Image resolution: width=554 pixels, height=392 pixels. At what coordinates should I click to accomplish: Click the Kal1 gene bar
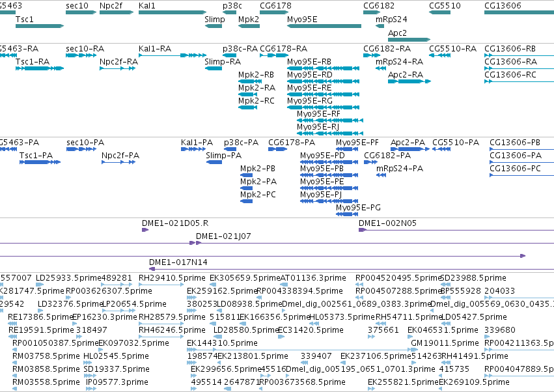coord(173,12)
